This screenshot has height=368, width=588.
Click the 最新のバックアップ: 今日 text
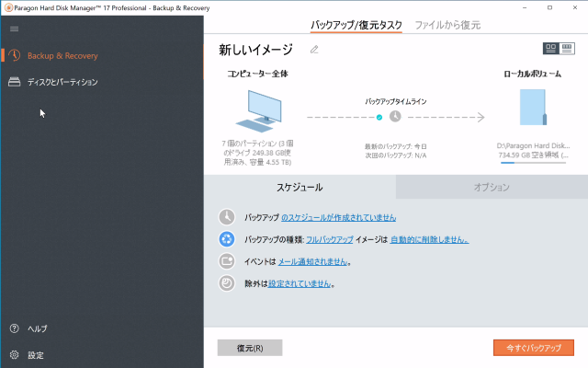[x=396, y=146]
